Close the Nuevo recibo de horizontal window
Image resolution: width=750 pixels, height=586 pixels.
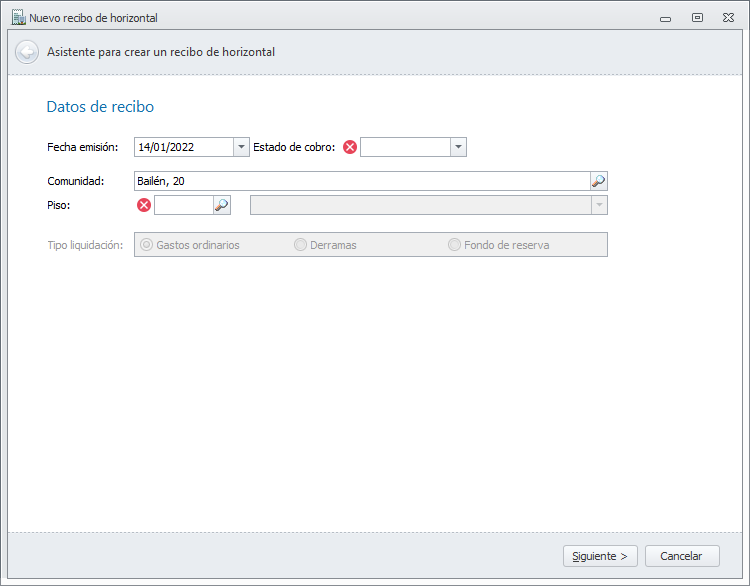click(728, 18)
